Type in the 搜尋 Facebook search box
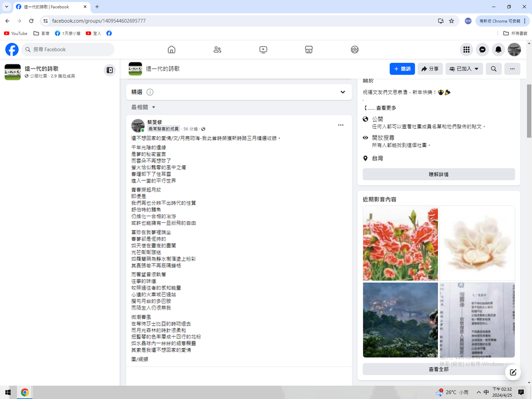 (x=72, y=50)
